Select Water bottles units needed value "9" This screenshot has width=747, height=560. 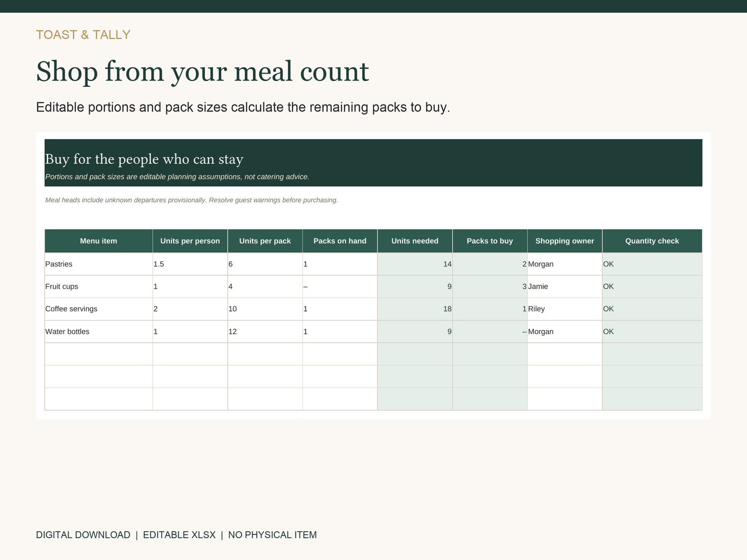click(x=415, y=332)
